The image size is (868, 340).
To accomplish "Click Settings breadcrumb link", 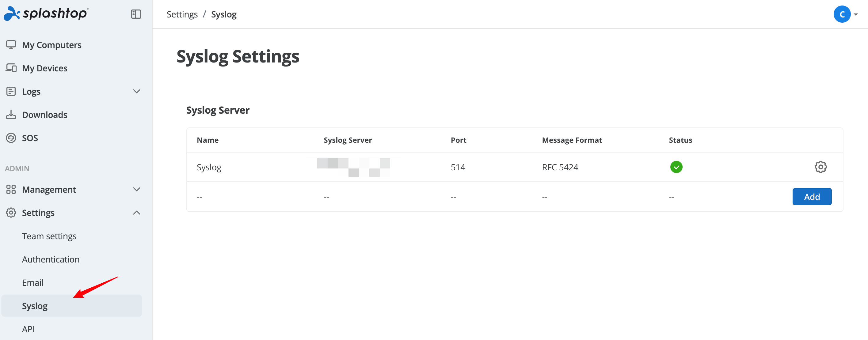I will pos(182,14).
